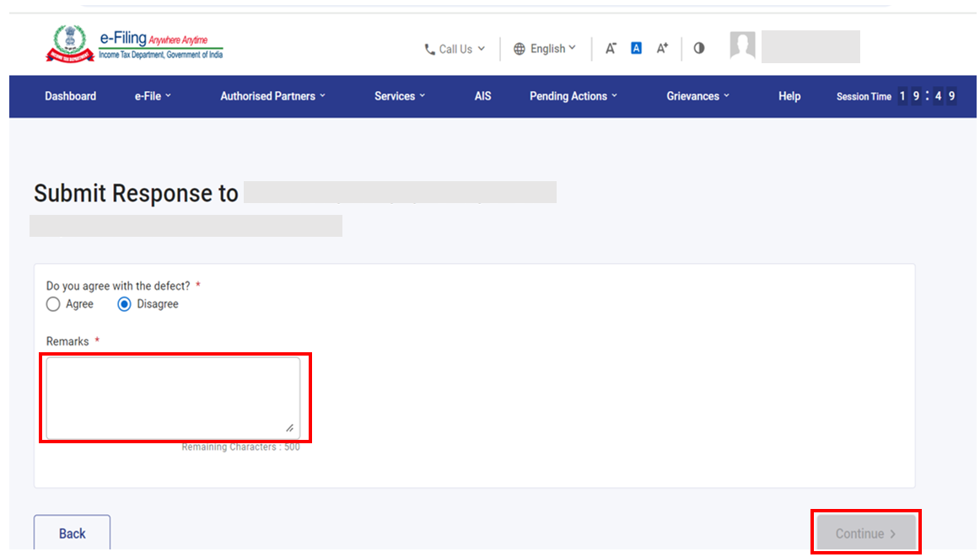Open the Pending Actions dropdown
Screen dimensions: 980x557
coord(573,96)
